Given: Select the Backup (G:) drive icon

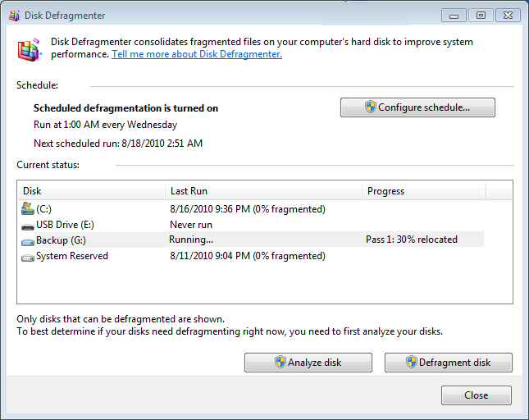Looking at the screenshot, I should click(x=27, y=240).
